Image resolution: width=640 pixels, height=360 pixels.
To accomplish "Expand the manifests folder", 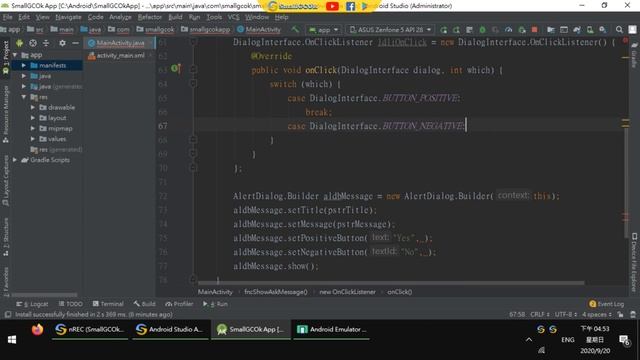I will point(24,65).
